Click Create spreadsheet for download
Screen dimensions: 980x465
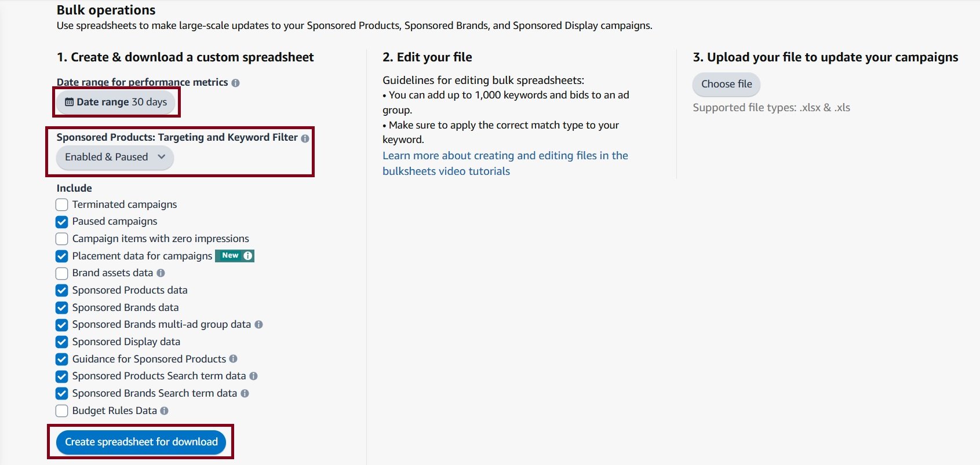coord(141,441)
